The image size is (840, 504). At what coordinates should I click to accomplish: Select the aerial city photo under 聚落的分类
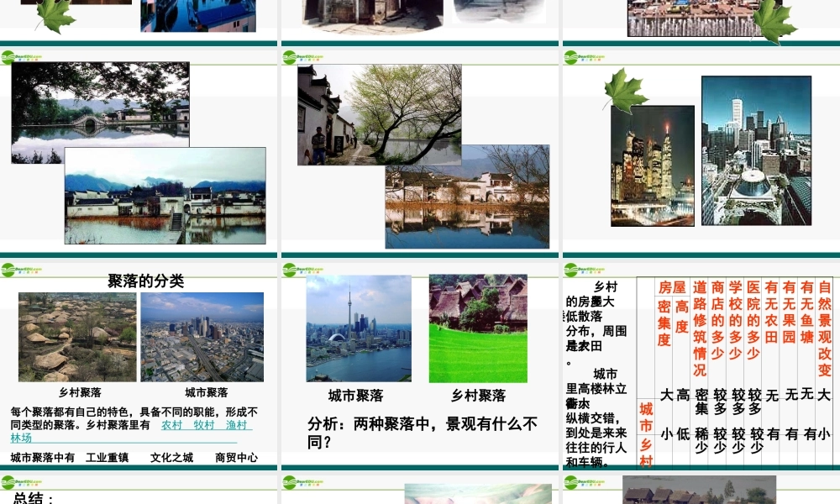pyautogui.click(x=202, y=337)
